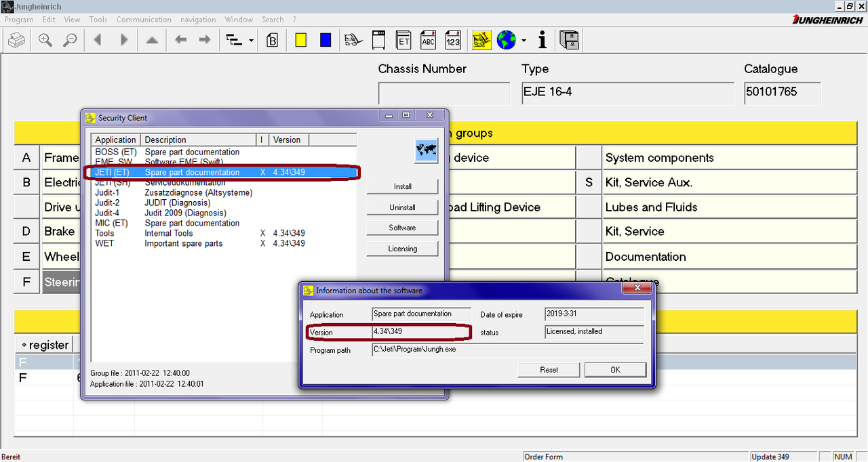Click the yellow square toolbar button
Viewport: 868px width, 462px height.
click(301, 41)
